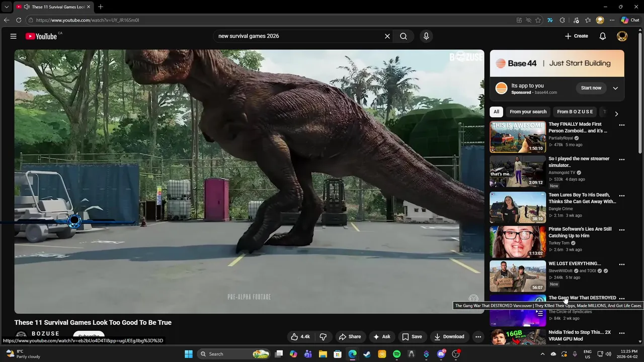Click the Ask button below the video
The image size is (644, 362).
381,337
